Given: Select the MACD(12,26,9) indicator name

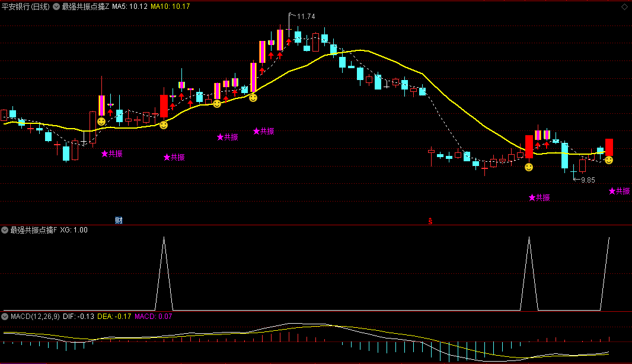Looking at the screenshot, I should pyautogui.click(x=35, y=317).
